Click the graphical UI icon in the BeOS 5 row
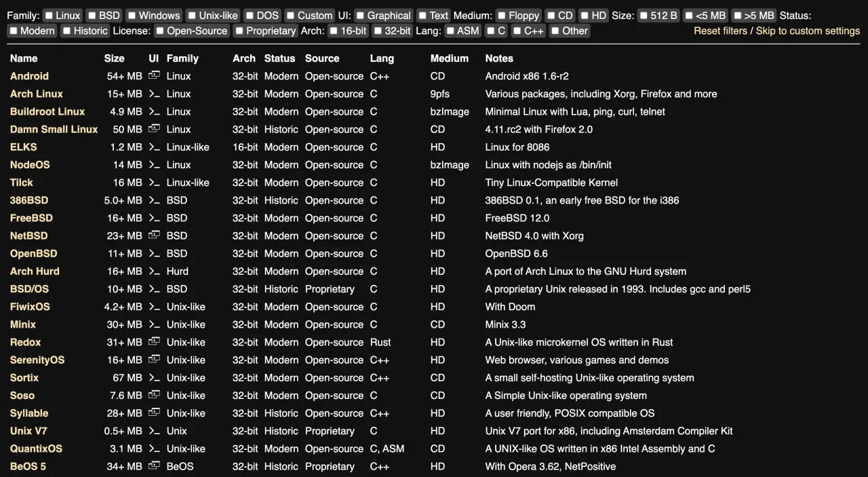This screenshot has width=868, height=477. [155, 466]
